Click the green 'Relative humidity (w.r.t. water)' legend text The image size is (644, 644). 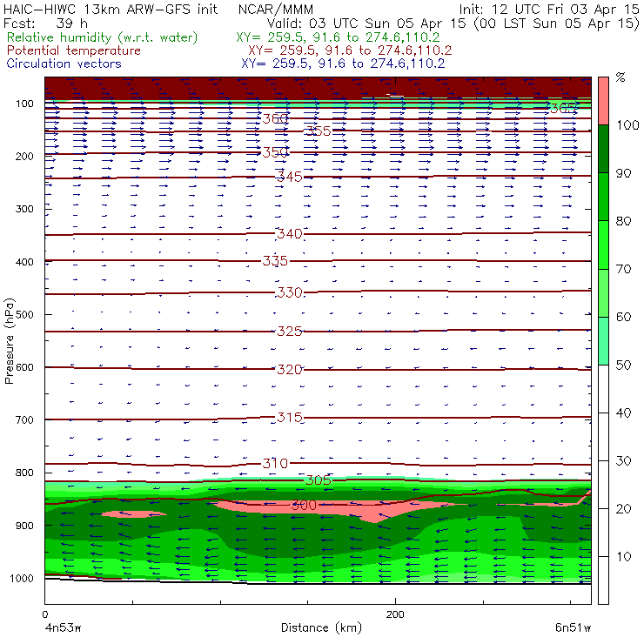click(103, 37)
